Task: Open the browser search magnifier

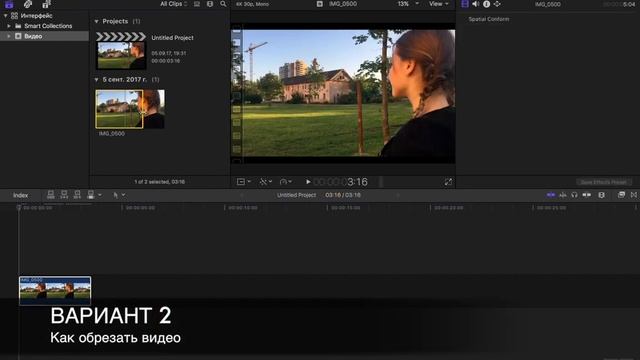Action: (x=223, y=4)
